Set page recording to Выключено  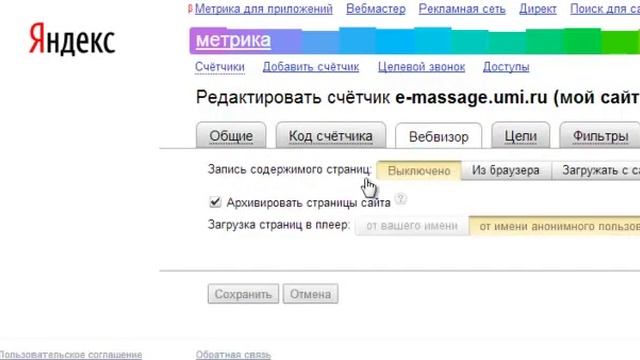click(x=419, y=171)
